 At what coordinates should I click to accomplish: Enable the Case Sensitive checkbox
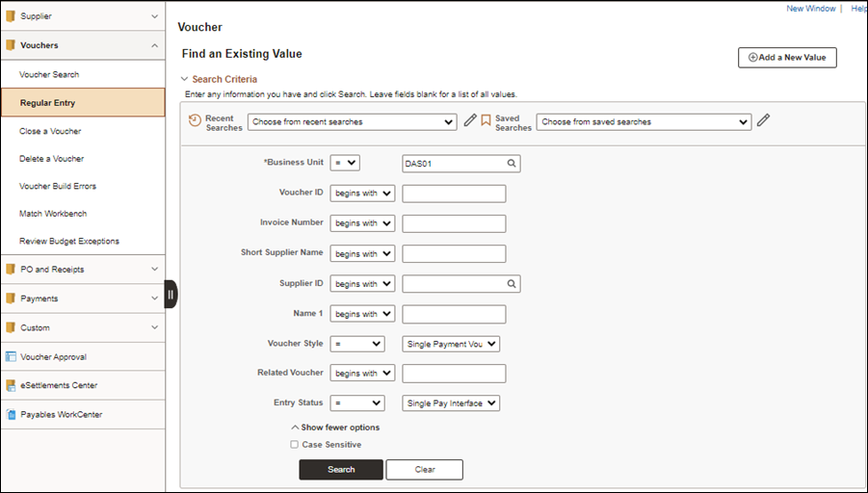[x=295, y=445]
